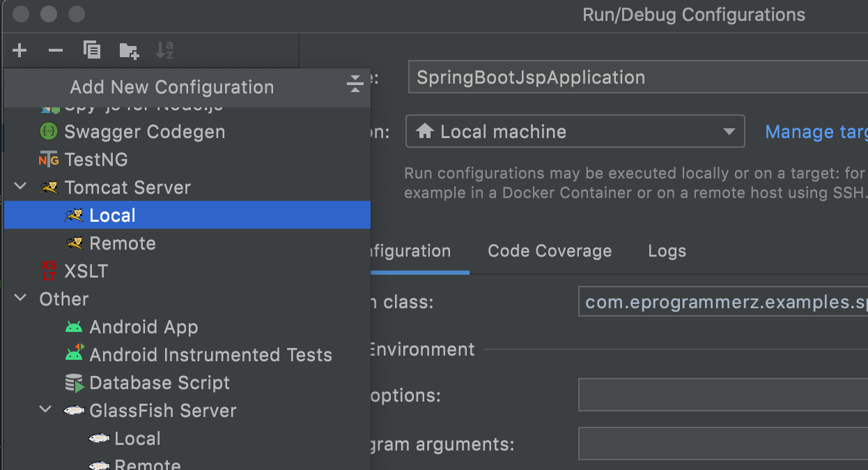Select GlassFish Server Local configuration
The width and height of the screenshot is (868, 470).
(x=187, y=439)
